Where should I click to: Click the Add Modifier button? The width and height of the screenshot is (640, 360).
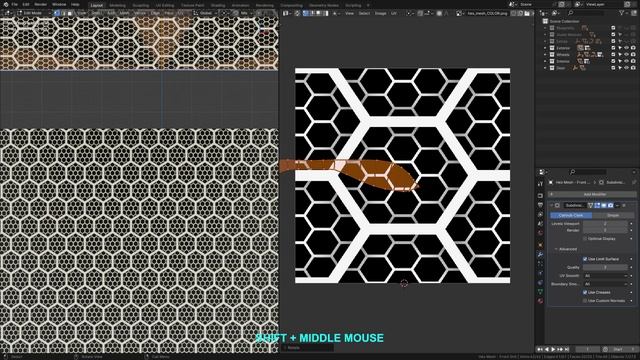coord(592,194)
